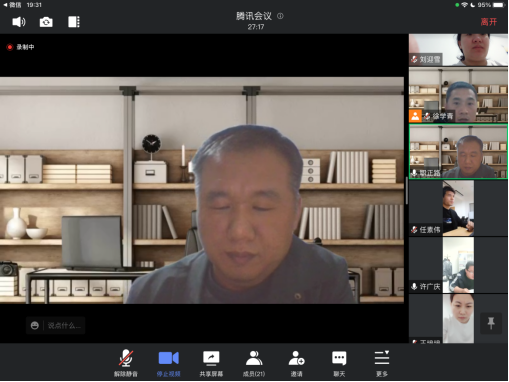Click the main speaker video area
509x382 pixels.
[202, 190]
